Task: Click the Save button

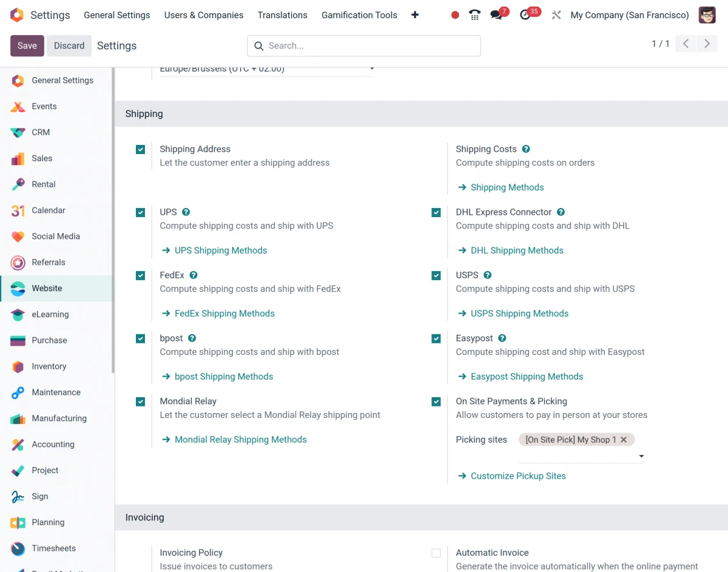Action: coord(27,45)
